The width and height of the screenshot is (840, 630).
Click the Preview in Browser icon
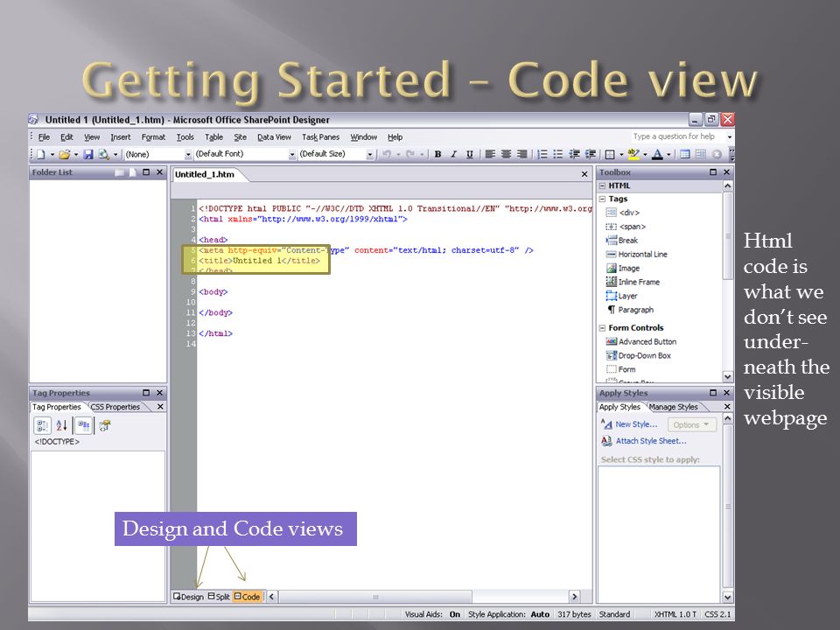[x=103, y=154]
